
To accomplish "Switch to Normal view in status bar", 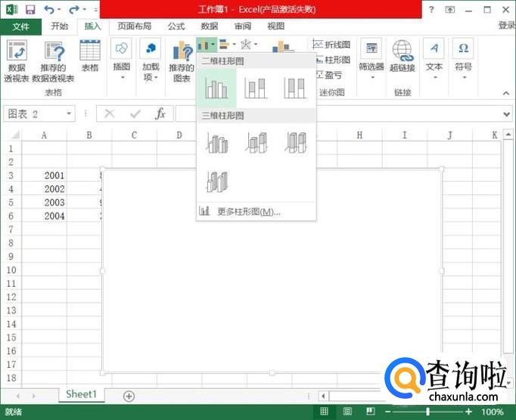I will click(324, 411).
